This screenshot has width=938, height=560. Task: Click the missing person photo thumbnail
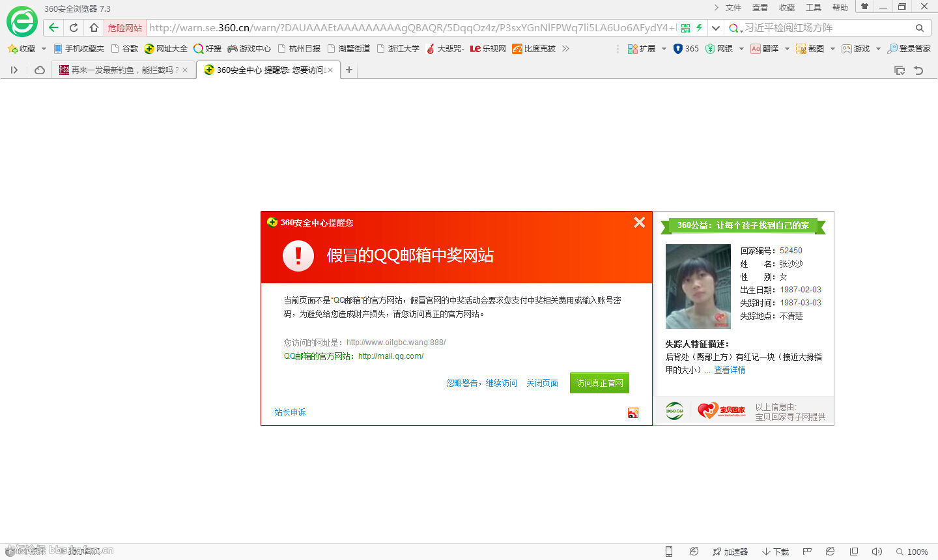698,287
